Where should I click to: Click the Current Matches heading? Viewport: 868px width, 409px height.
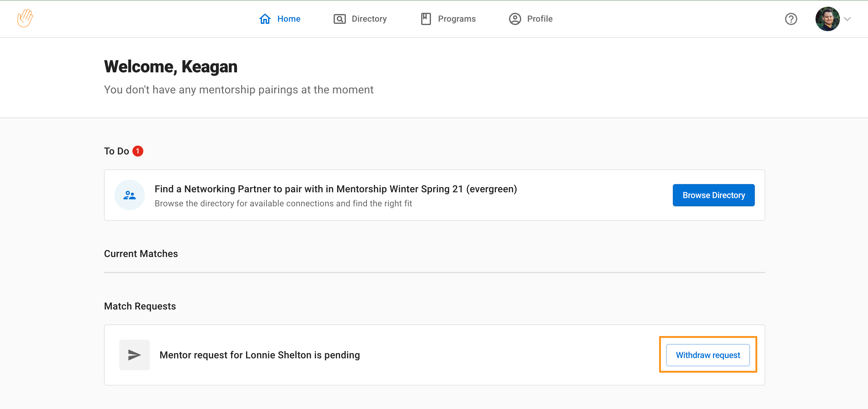[141, 254]
